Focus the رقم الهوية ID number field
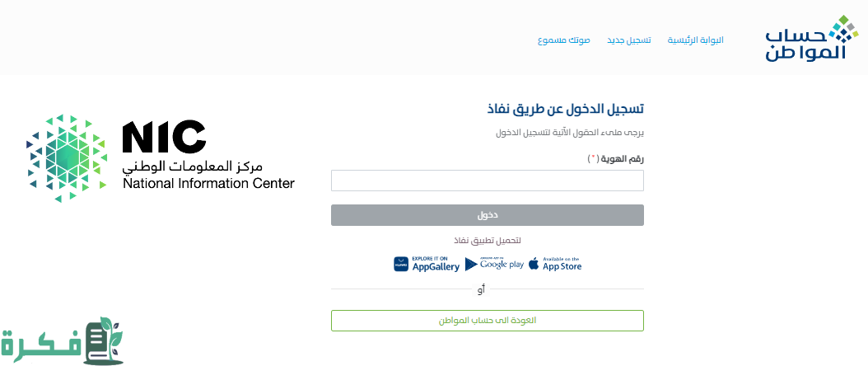This screenshot has height=366, width=868. (x=487, y=181)
